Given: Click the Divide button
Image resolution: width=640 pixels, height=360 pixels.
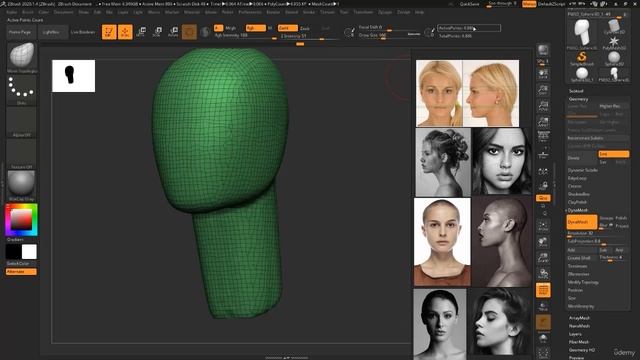Looking at the screenshot, I should point(582,158).
